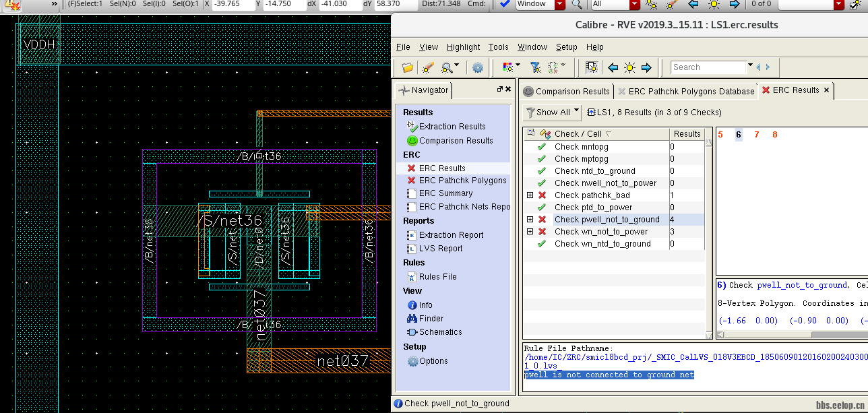Image resolution: width=868 pixels, height=413 pixels.
Task: Click the magnifier icon in layout top toolbar
Action: click(577, 4)
